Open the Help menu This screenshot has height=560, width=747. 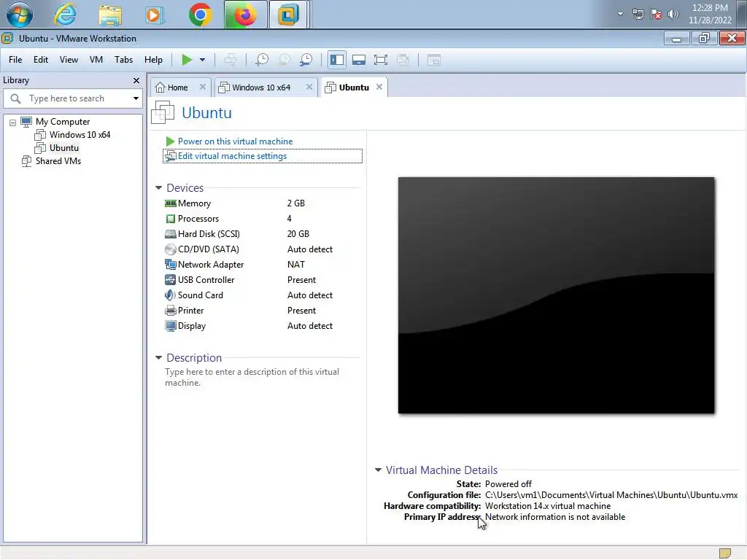153,60
